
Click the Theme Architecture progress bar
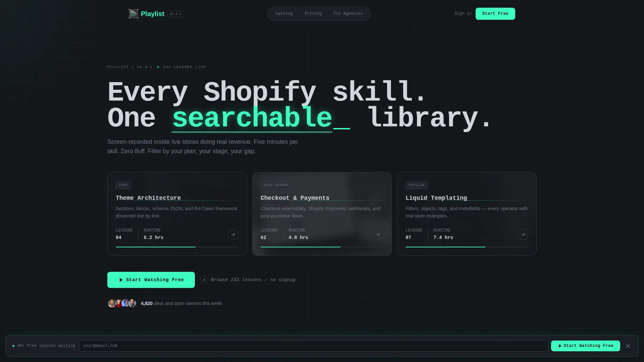click(x=177, y=247)
